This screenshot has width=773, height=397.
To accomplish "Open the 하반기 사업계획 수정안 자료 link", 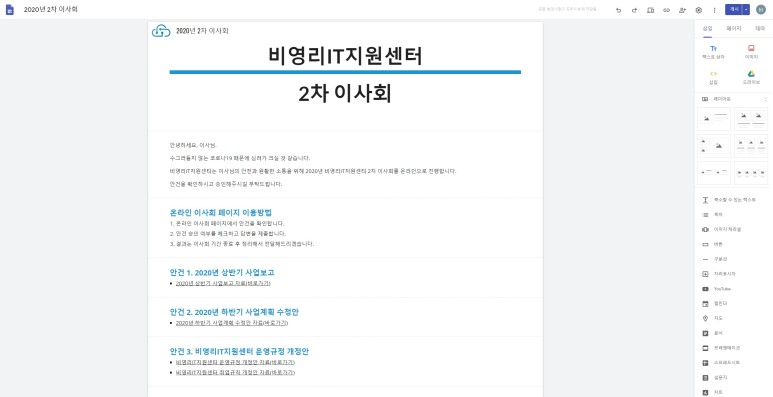I will click(x=232, y=323).
